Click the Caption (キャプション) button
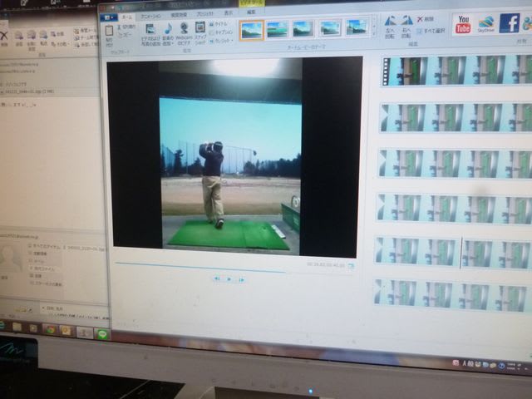 click(x=220, y=32)
